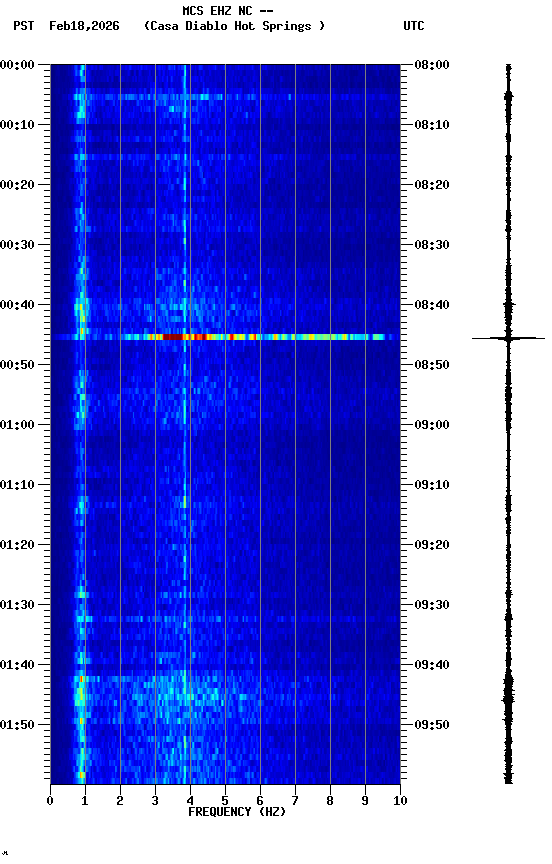This screenshot has height=864, width=552.
Task: Click the red high-energy band at 08:45
Action: click(225, 337)
